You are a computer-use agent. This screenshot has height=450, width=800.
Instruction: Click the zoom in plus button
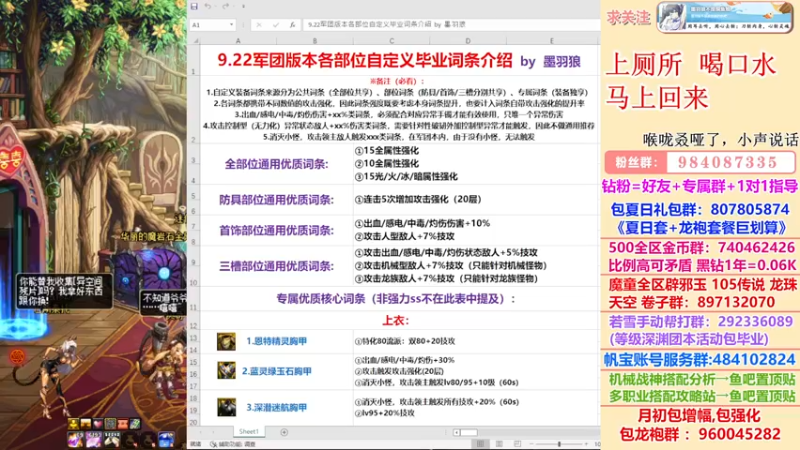[x=586, y=444]
